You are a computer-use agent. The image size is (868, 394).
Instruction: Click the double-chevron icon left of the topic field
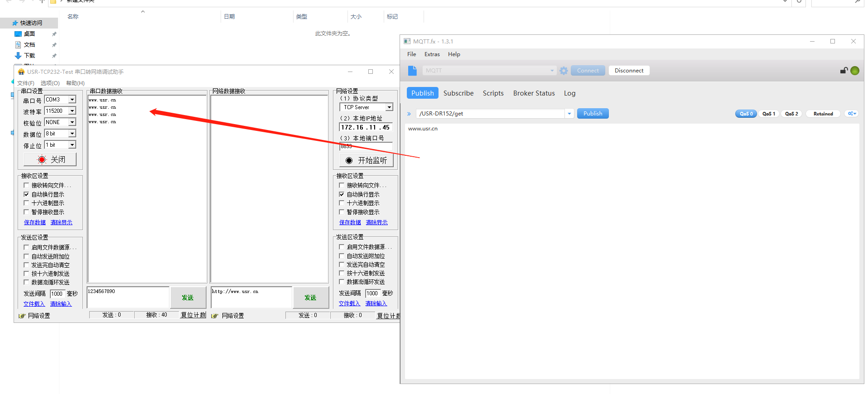pos(409,114)
